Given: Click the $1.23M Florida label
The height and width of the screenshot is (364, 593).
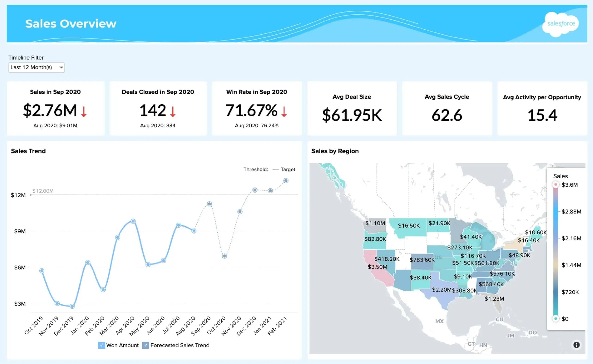Looking at the screenshot, I should coord(494,299).
